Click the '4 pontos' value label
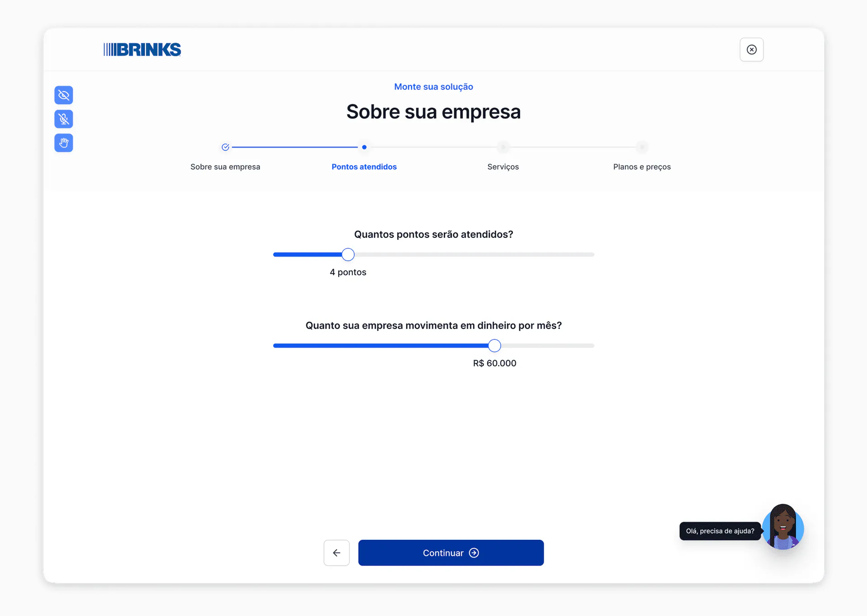 (x=348, y=272)
